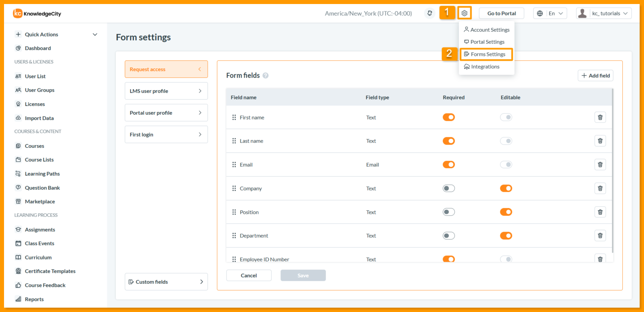Grab the First name drag handle
Screen dimensions: 644x312
coord(234,118)
